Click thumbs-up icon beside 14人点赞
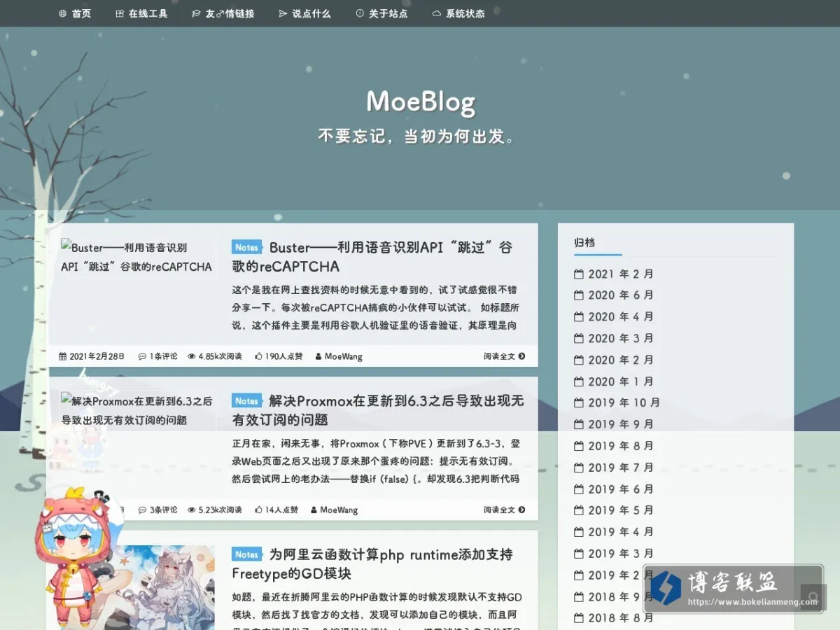840x630 pixels. [258, 510]
